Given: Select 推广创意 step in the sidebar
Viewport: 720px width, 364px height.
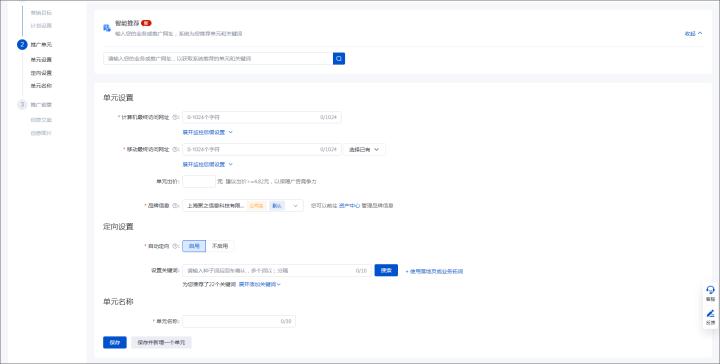Looking at the screenshot, I should tap(41, 105).
